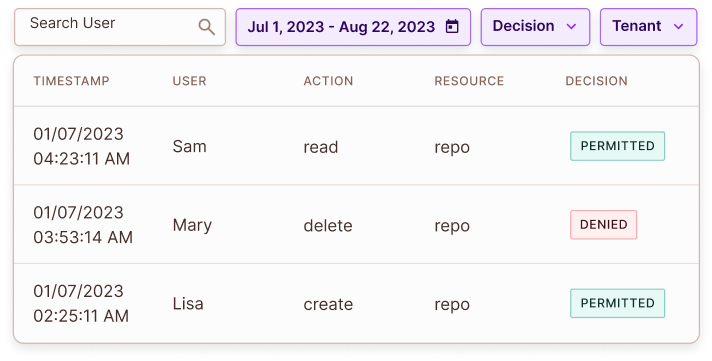
Task: Sort by the DECISION column header
Action: tap(596, 81)
